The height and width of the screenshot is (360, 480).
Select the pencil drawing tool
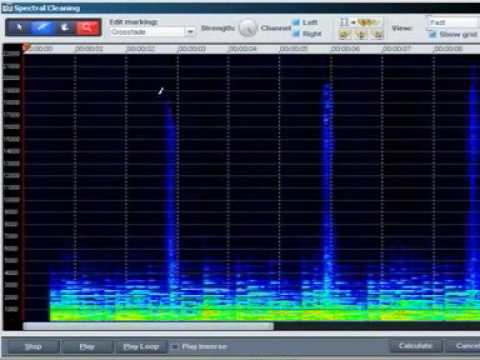pyautogui.click(x=42, y=28)
